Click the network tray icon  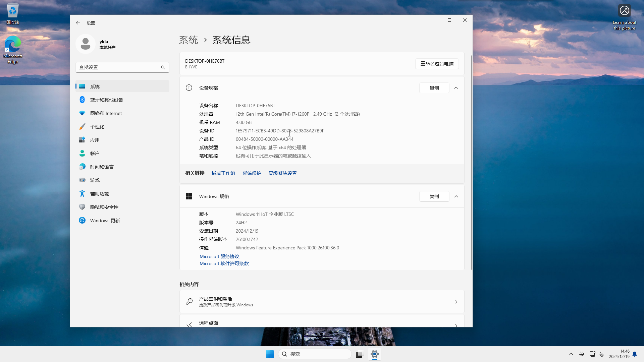point(592,354)
